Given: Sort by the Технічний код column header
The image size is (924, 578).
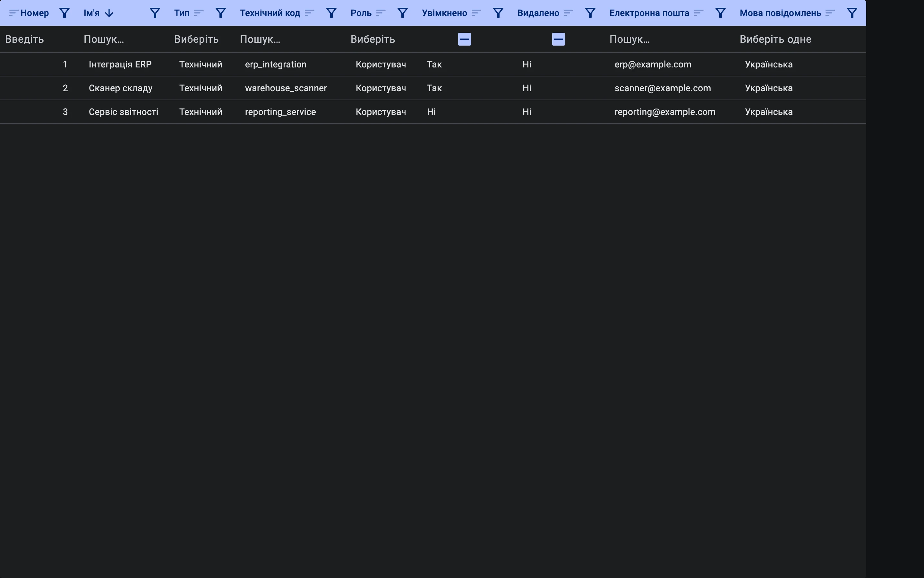Looking at the screenshot, I should click(270, 13).
